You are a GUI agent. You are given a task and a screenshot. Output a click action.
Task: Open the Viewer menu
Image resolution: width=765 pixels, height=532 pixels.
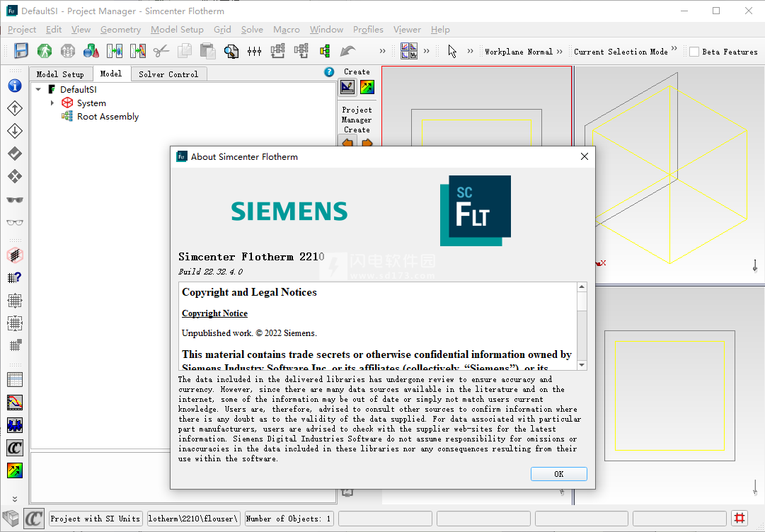407,30
